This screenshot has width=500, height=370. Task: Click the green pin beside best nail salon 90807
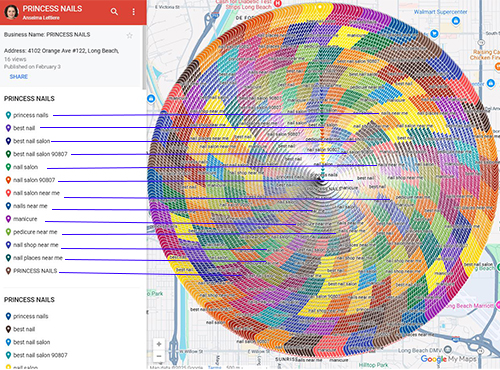click(8, 154)
